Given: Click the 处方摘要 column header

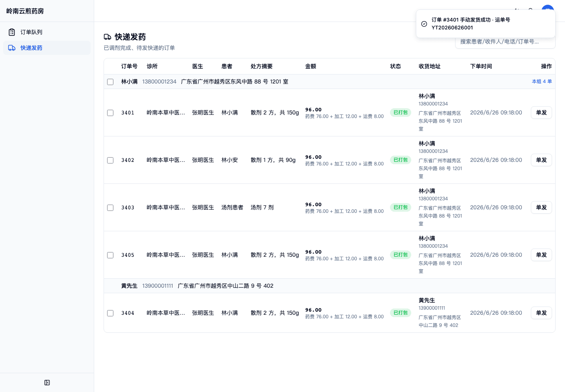Looking at the screenshot, I should point(262,66).
